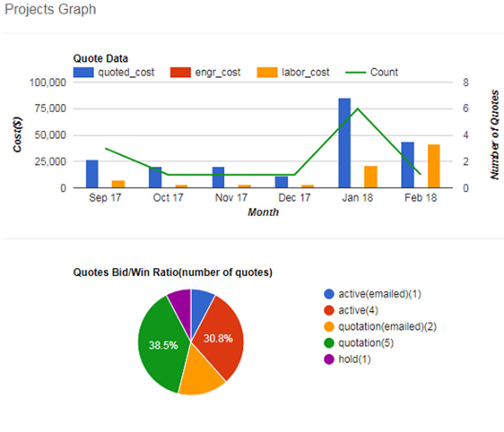
Task: Click the hold(1) purple legend dot
Action: 329,359
